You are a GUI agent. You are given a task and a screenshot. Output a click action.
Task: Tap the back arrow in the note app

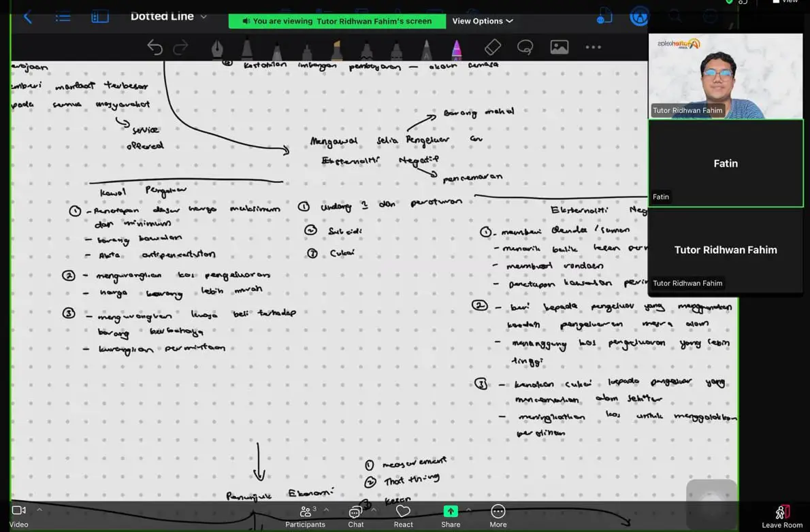click(x=28, y=17)
